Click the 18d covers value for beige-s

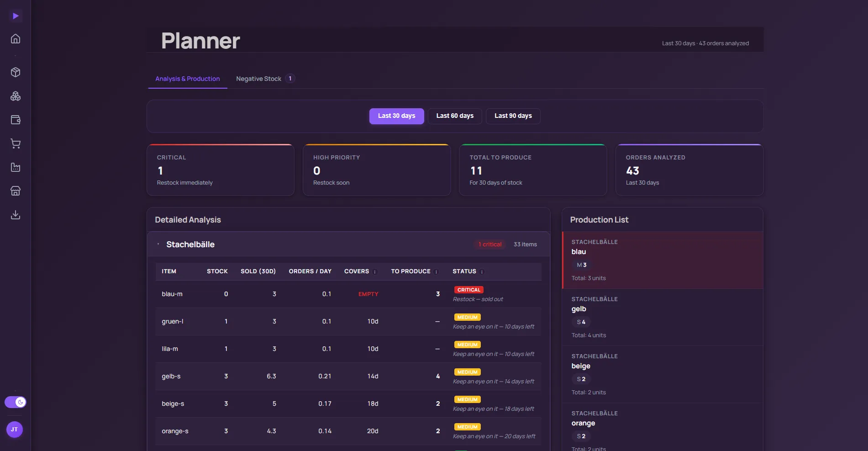point(373,404)
